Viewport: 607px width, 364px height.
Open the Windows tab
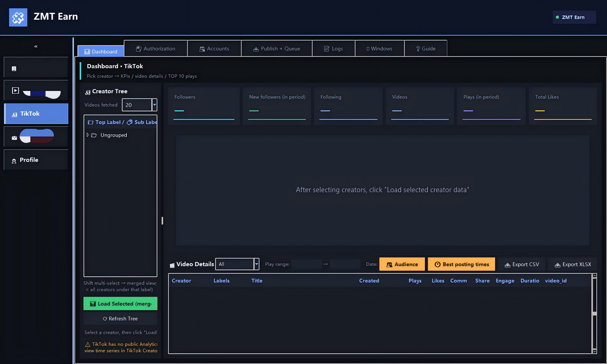click(x=380, y=49)
